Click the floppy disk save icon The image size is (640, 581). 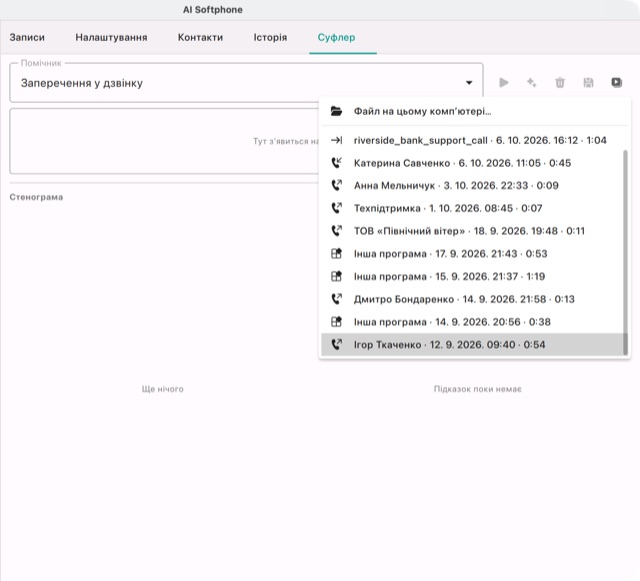(x=588, y=82)
